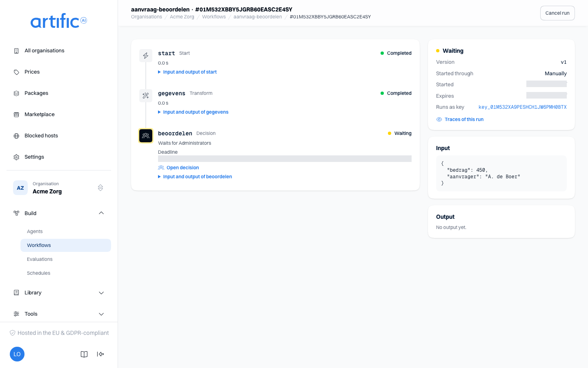Click the eye icon for traces
The height and width of the screenshot is (368, 588).
(439, 119)
